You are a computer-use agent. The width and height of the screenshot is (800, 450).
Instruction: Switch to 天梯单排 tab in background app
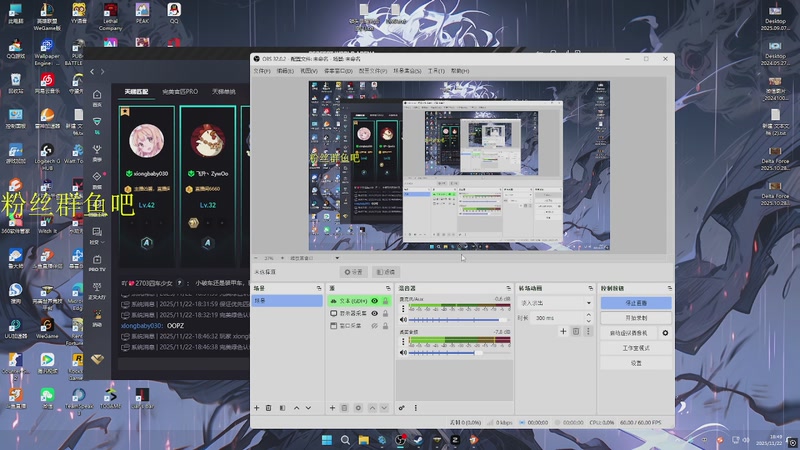[x=223, y=92]
